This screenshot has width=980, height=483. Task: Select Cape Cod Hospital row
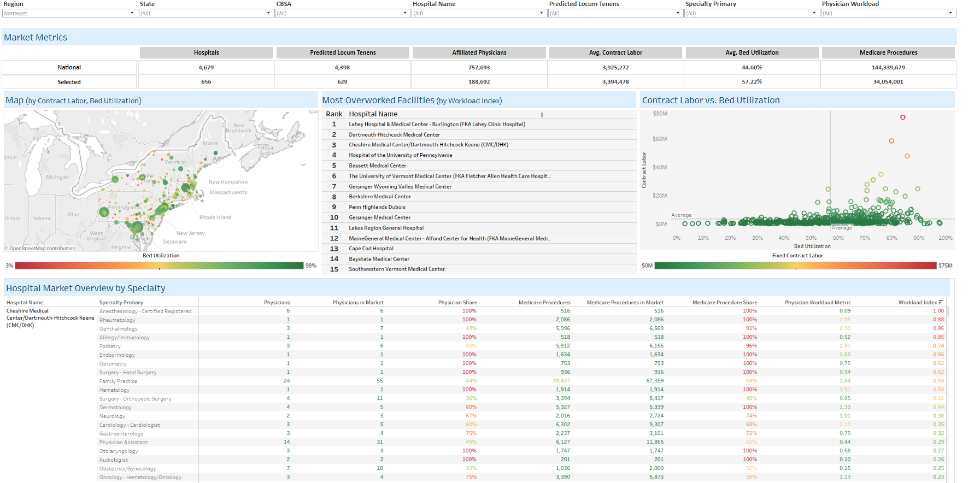(479, 249)
